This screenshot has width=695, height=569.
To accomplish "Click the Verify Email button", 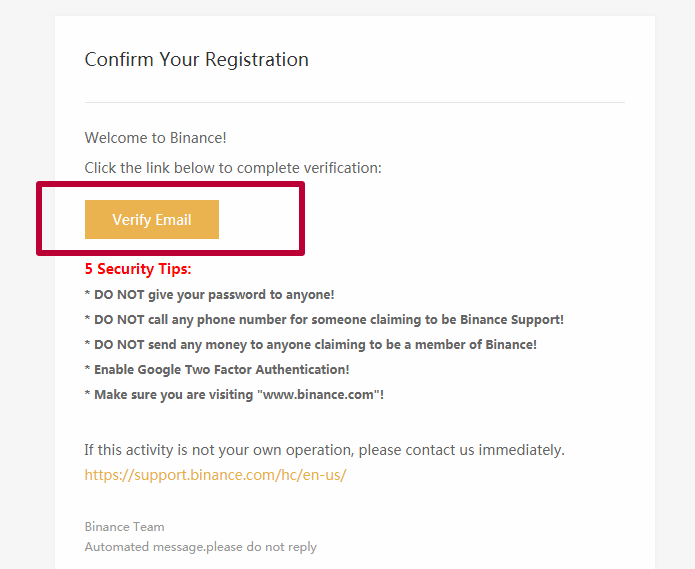I will pyautogui.click(x=152, y=219).
